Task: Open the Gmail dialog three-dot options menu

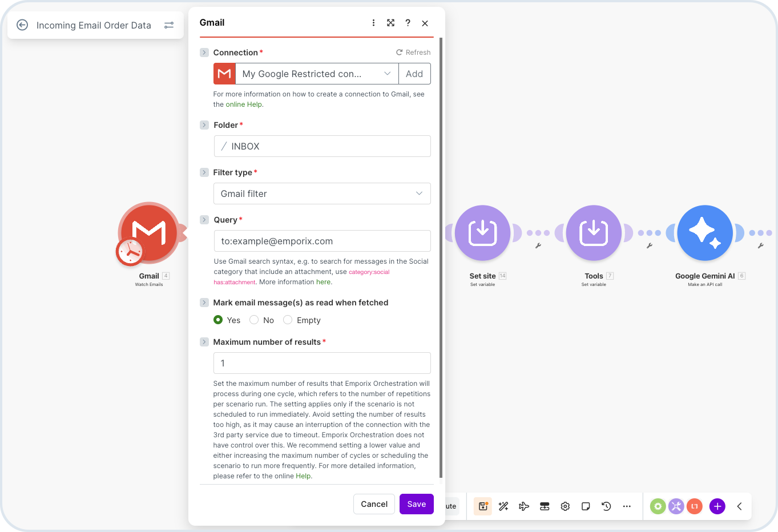Action: (x=373, y=23)
